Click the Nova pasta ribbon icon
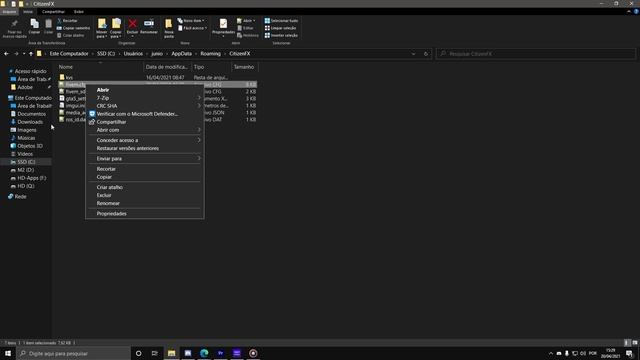The width and height of the screenshot is (640, 360). [169, 29]
